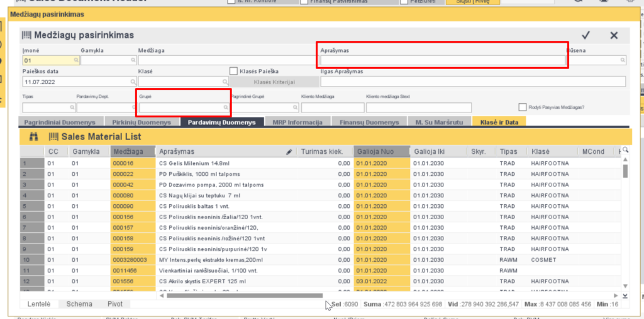Open the MRP Informacija tab

(297, 122)
